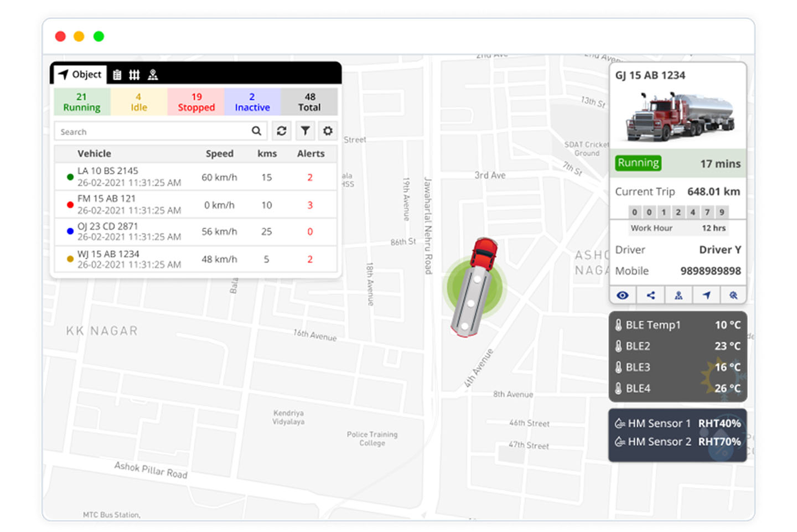The height and width of the screenshot is (532, 797).
Task: Filter by 19 Stopped vehicles
Action: 196,102
